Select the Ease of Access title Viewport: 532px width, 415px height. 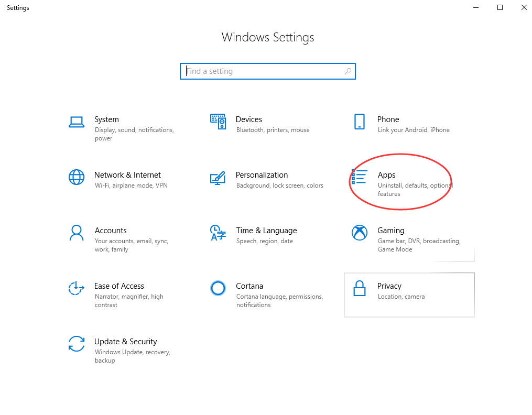[x=119, y=286]
